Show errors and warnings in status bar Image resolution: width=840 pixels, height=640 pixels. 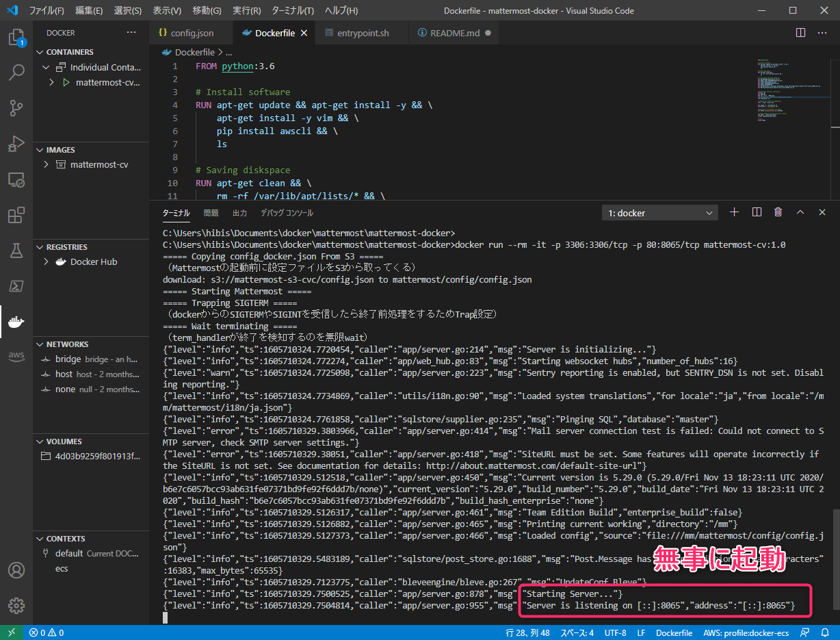pos(47,633)
